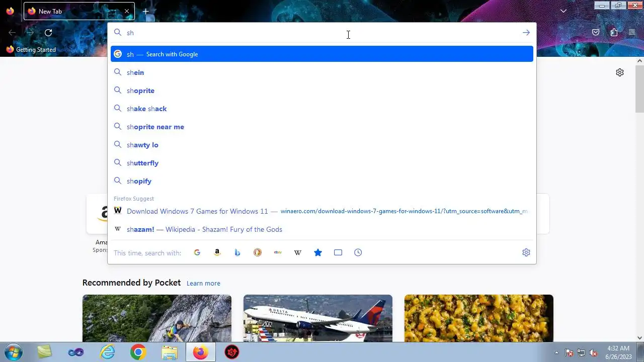The width and height of the screenshot is (644, 362).
Task: Search with Wikipedia one-off icon
Action: pyautogui.click(x=298, y=252)
